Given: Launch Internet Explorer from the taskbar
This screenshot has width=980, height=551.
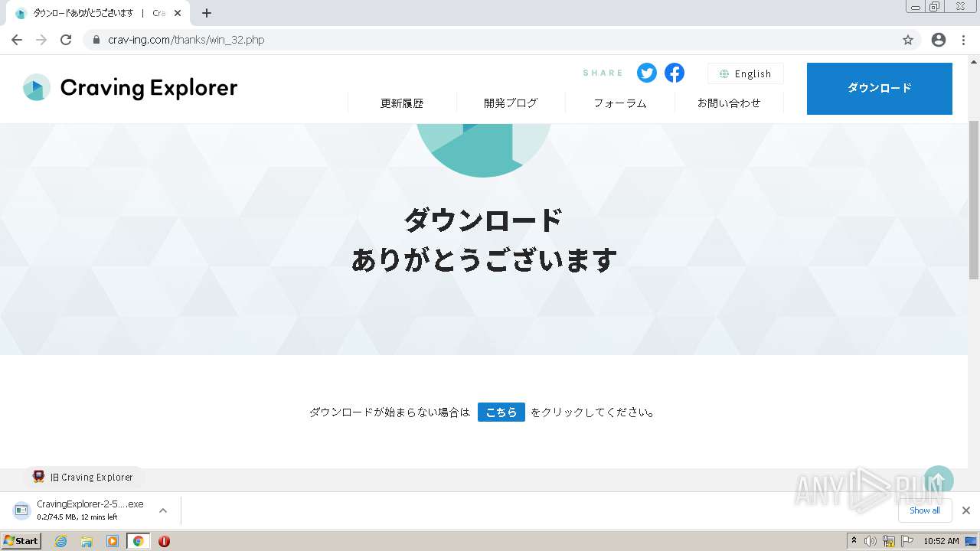Looking at the screenshot, I should click(x=61, y=541).
